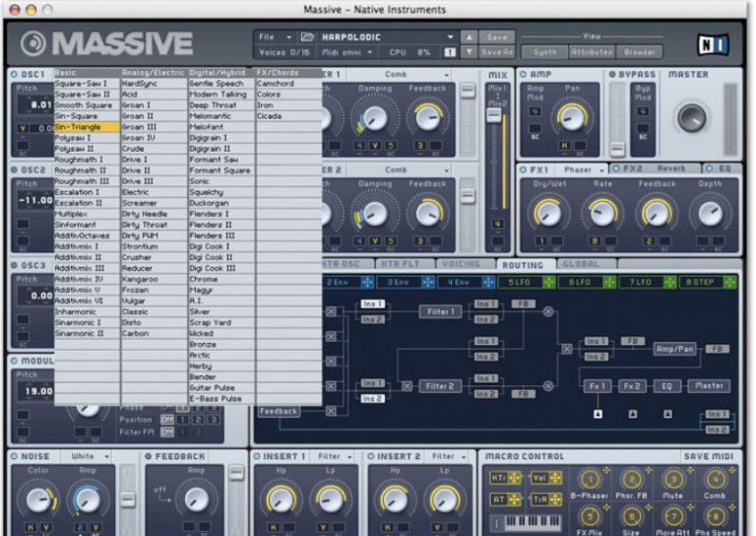Screen dimensions: 756x536
Task: Click the macro 2 Phsr. FB knob
Action: [631, 480]
